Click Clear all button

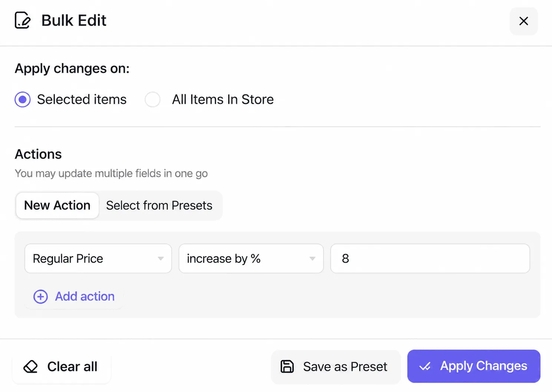[61, 367]
